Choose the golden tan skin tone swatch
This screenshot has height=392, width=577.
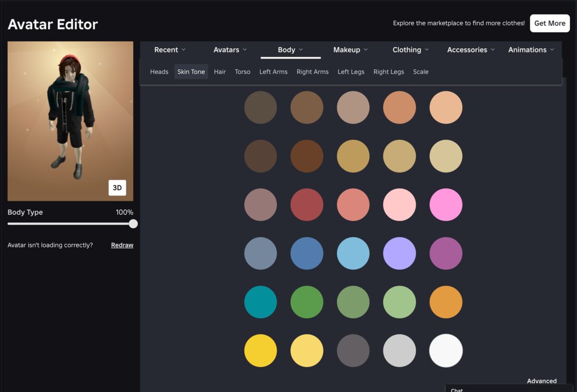(353, 156)
